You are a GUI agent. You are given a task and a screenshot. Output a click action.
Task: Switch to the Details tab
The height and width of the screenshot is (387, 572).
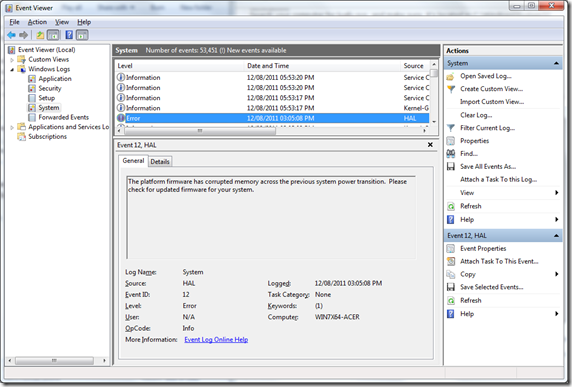tap(160, 162)
